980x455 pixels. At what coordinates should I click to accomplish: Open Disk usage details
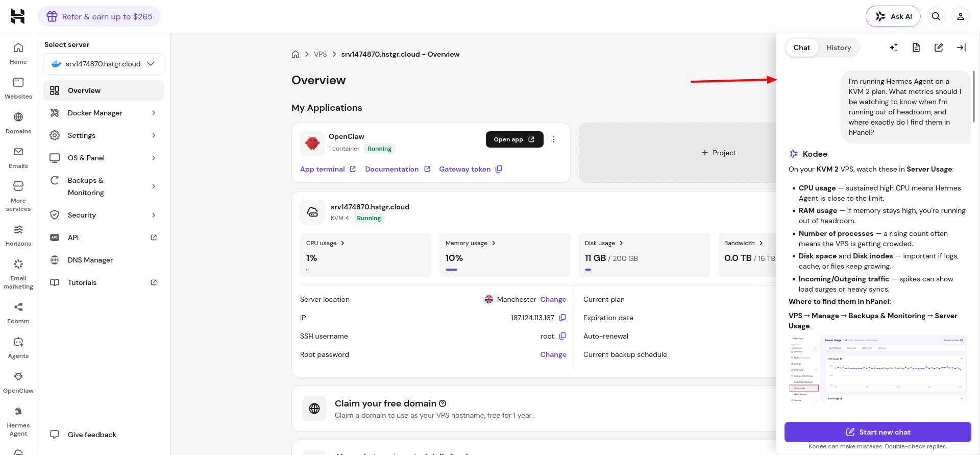point(604,243)
